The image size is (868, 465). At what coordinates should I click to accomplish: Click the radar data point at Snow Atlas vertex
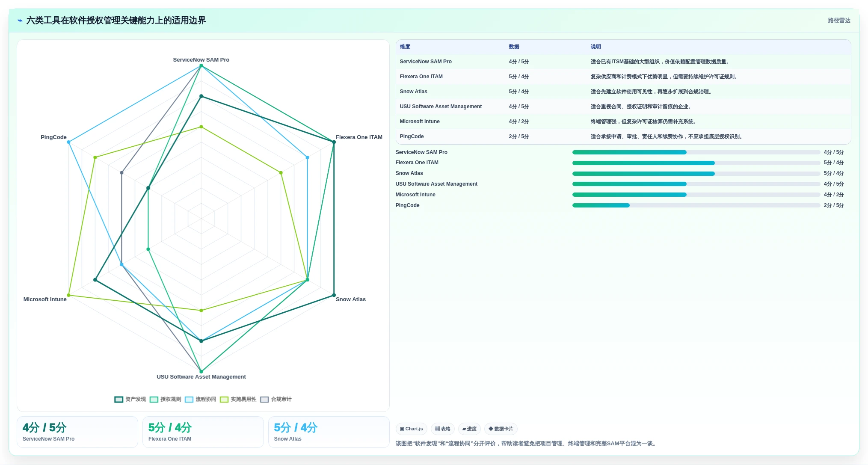334,296
